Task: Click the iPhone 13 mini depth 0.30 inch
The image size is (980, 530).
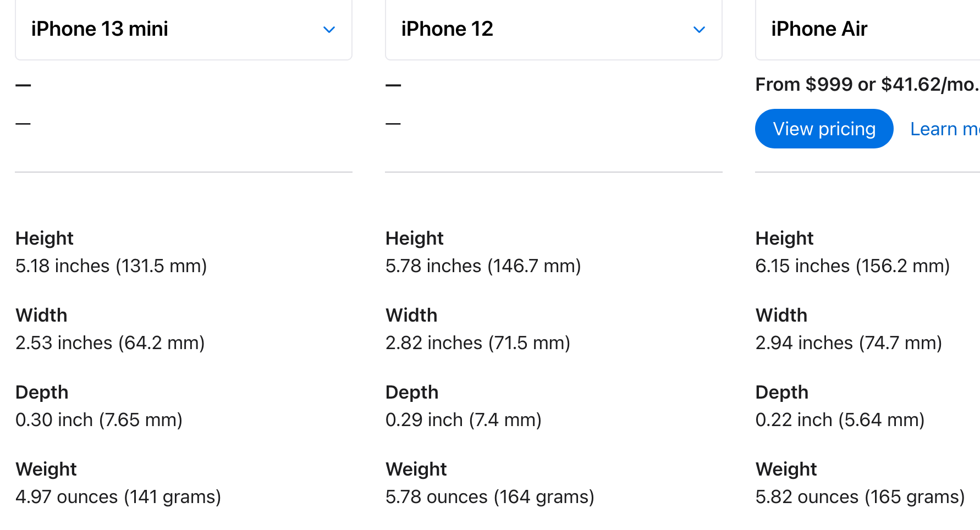Action: coord(99,420)
